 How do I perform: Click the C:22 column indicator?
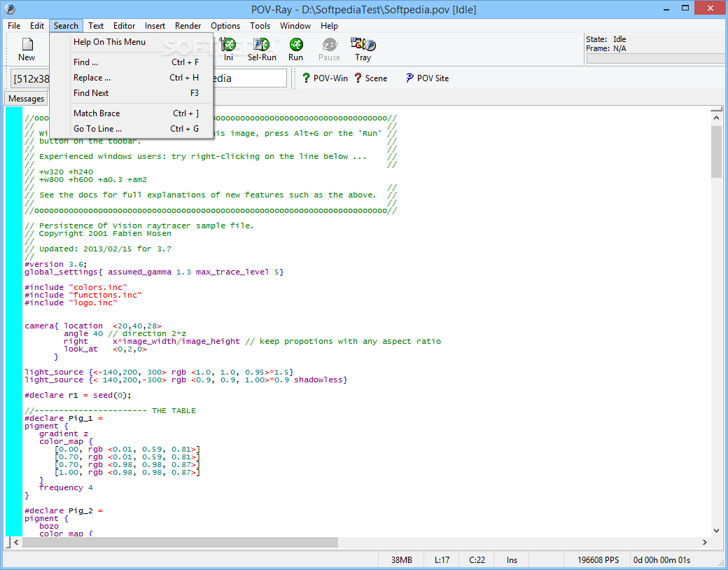[x=477, y=559]
